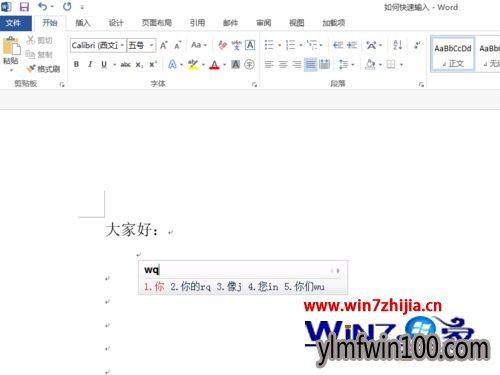Switch to the 加载项 ribbon tab
Screen dimensions: 500x375
tap(333, 23)
